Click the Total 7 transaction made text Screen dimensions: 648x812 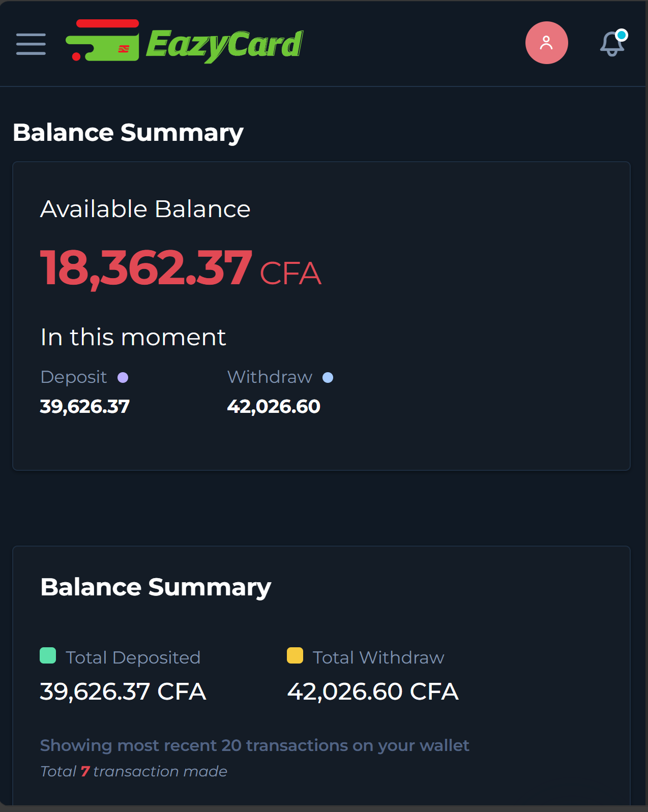pyautogui.click(x=134, y=771)
